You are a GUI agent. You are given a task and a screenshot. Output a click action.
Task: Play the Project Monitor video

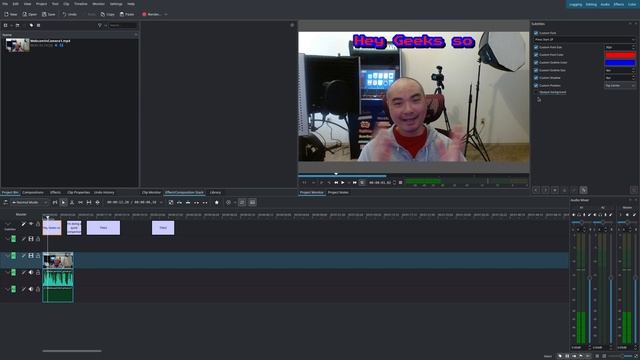pos(342,182)
